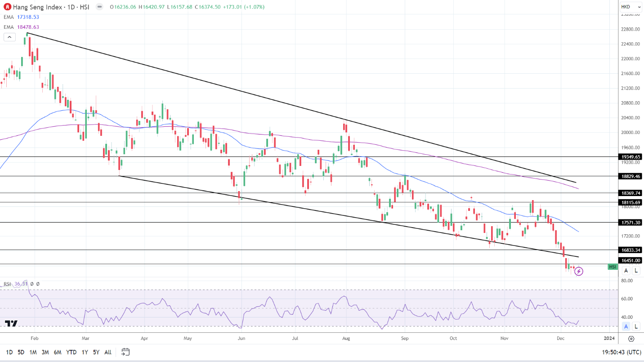Toggle auto scale A on RSI pane

pos(626,326)
